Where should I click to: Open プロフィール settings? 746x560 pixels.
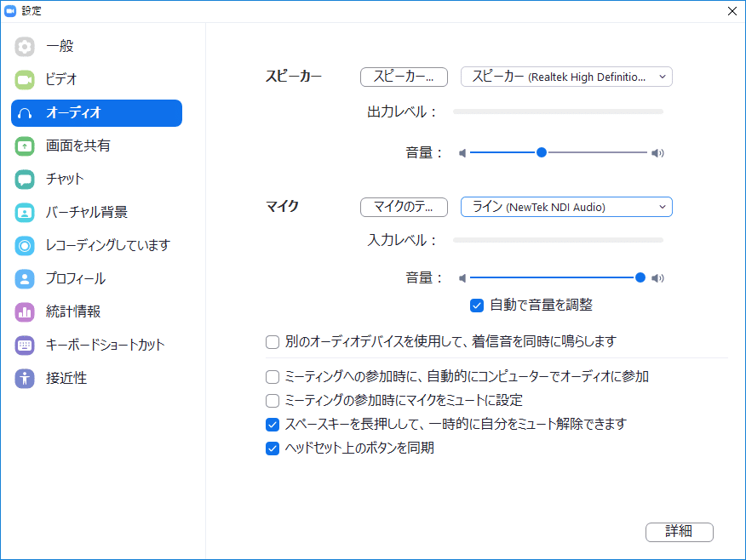tap(68, 278)
